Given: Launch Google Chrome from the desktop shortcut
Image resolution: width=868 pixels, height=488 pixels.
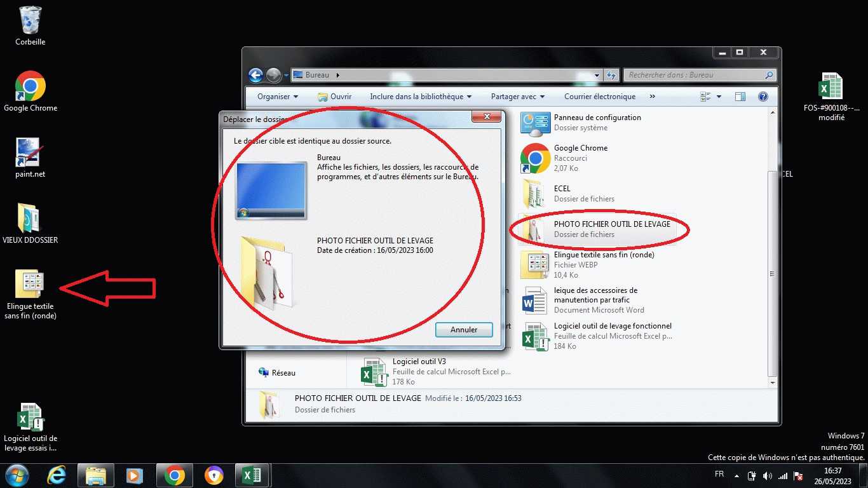Looking at the screenshot, I should click(31, 91).
